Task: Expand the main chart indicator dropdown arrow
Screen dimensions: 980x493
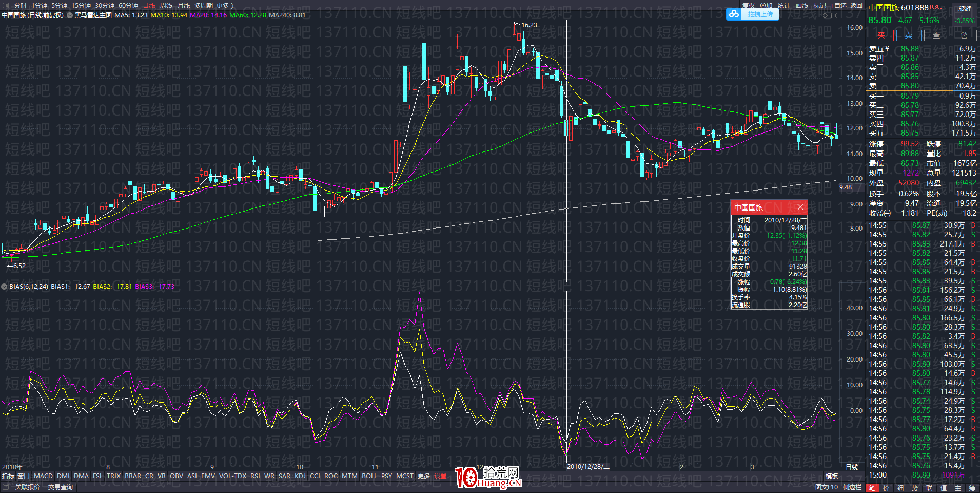Action: pos(70,15)
